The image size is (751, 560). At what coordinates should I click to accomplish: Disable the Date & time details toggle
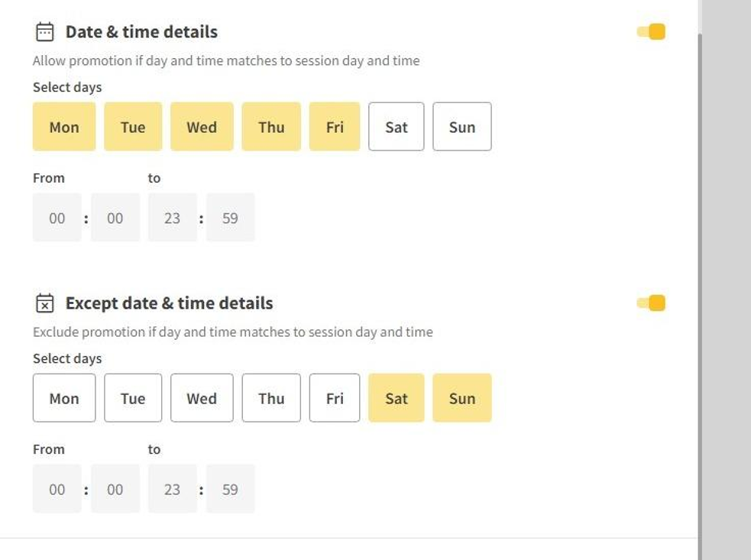651,32
